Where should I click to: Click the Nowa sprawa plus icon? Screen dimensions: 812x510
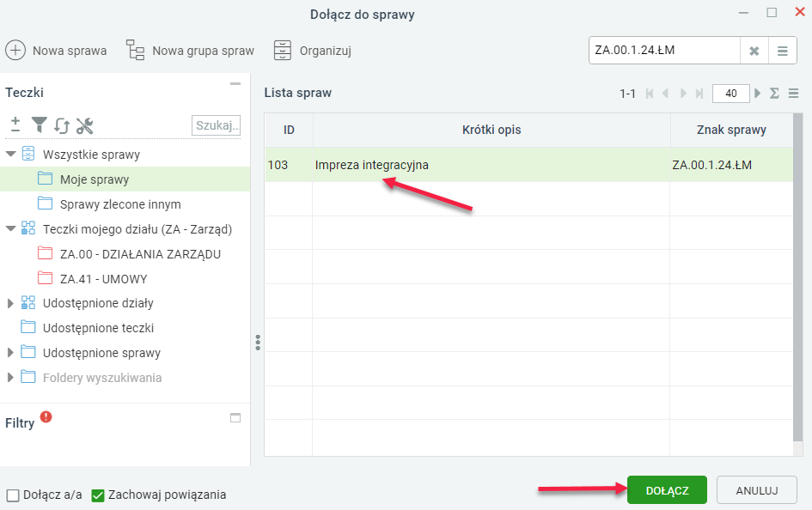[x=15, y=51]
